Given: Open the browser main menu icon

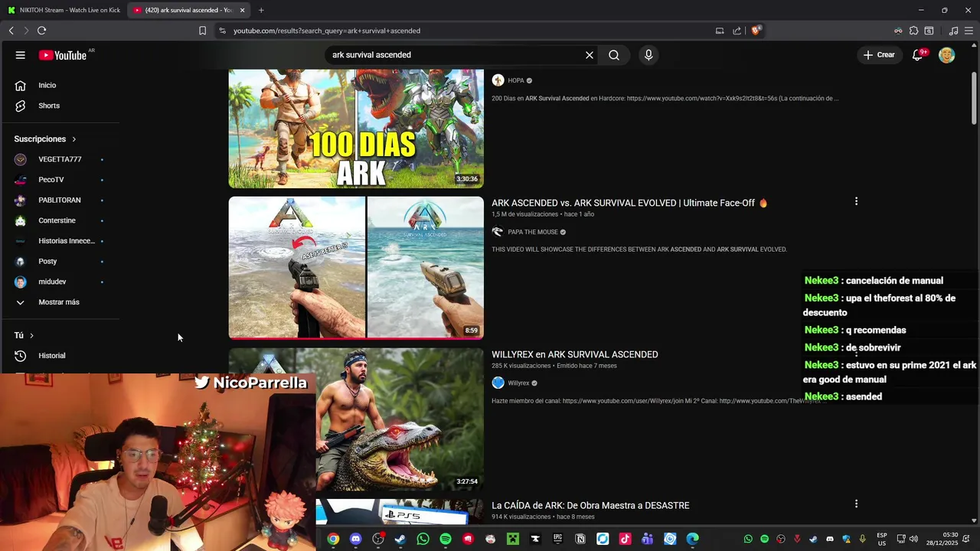Looking at the screenshot, I should 969,31.
